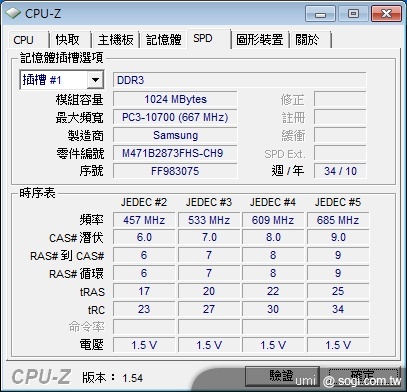Click the 1024 MBytes module size value

(175, 99)
